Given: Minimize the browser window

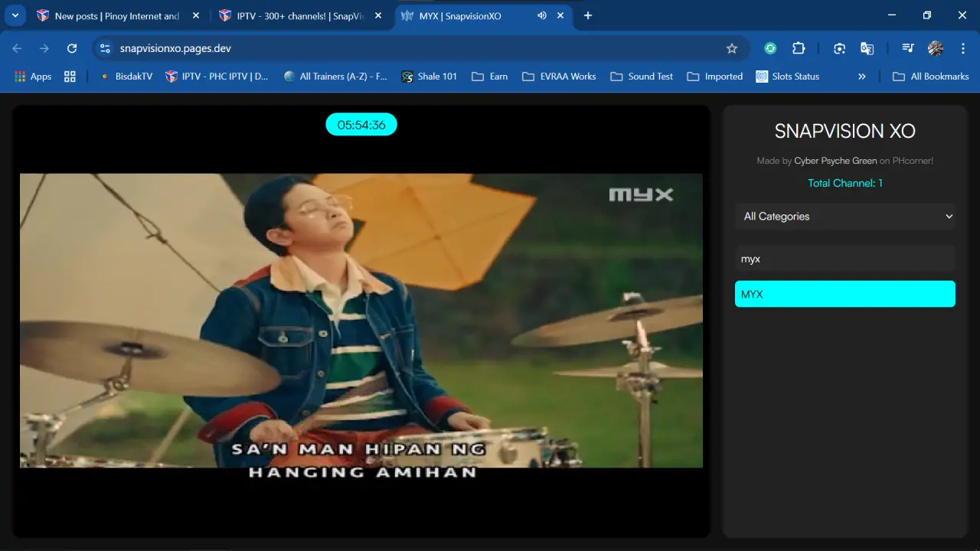Looking at the screenshot, I should pos(892,15).
